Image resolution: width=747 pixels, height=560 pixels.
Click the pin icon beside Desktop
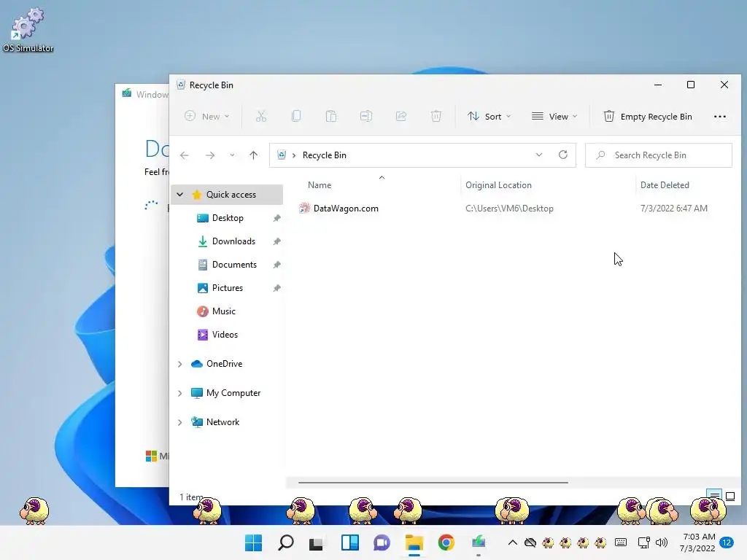coord(276,218)
